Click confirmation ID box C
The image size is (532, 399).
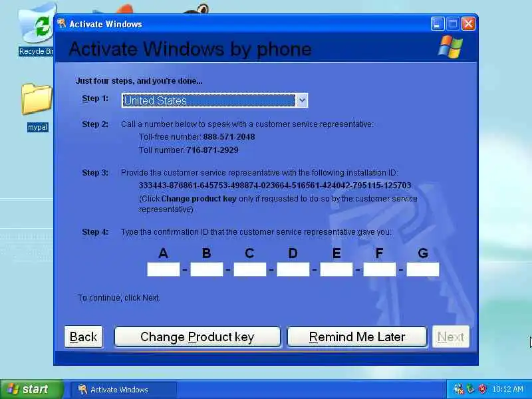250,269
